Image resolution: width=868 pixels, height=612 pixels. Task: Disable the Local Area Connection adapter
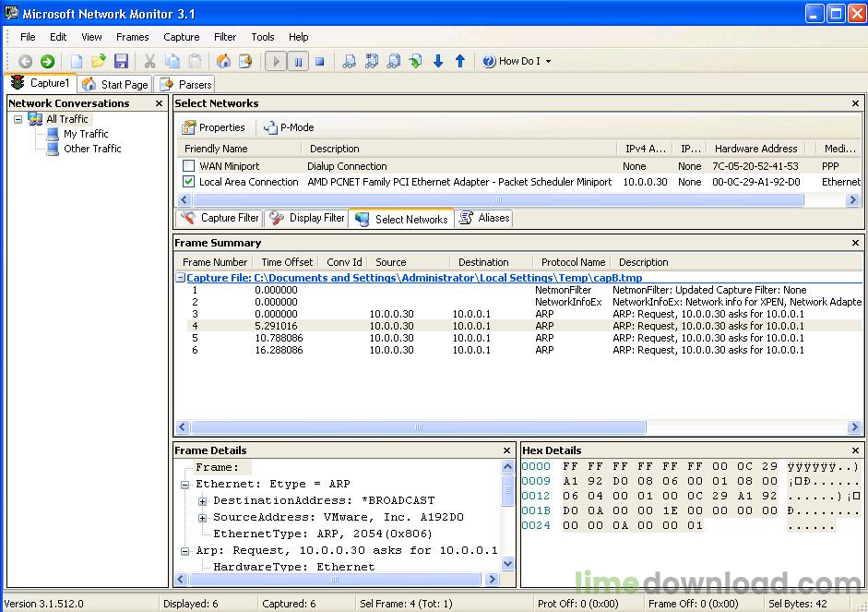click(188, 182)
